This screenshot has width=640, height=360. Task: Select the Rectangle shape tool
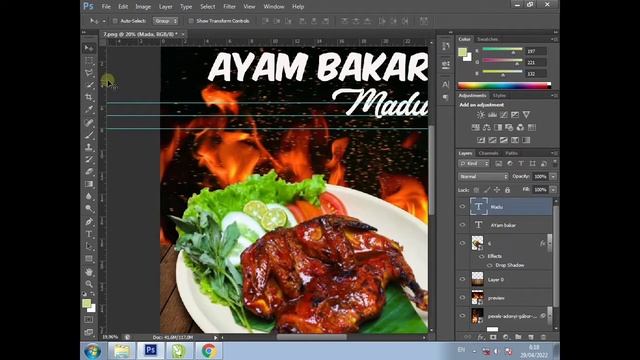89,259
